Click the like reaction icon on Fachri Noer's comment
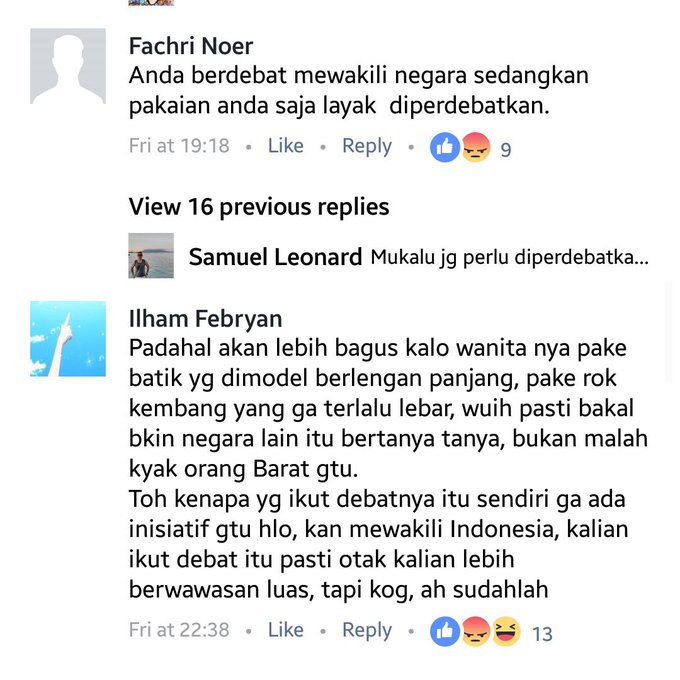680x680 pixels. tap(445, 147)
